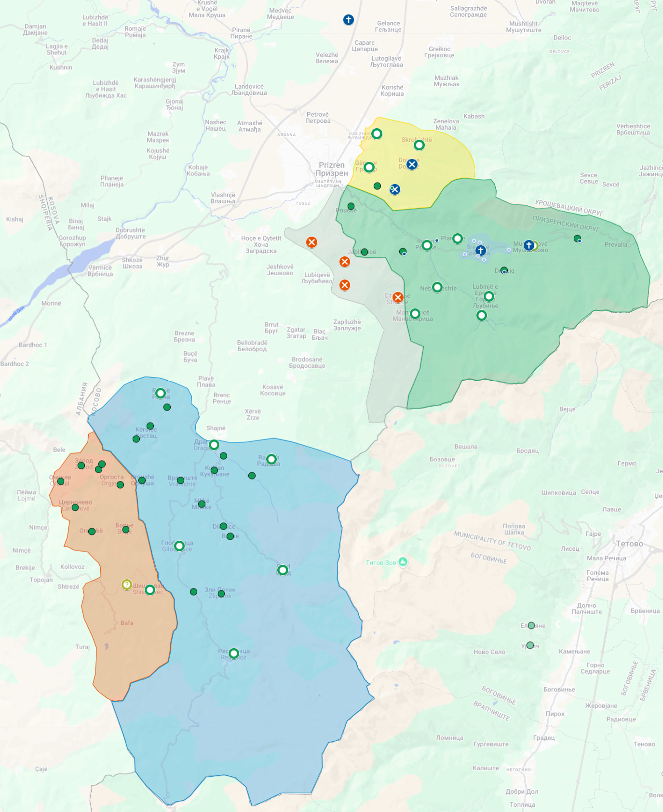Click the green dot on Orgjost

pos(120,485)
